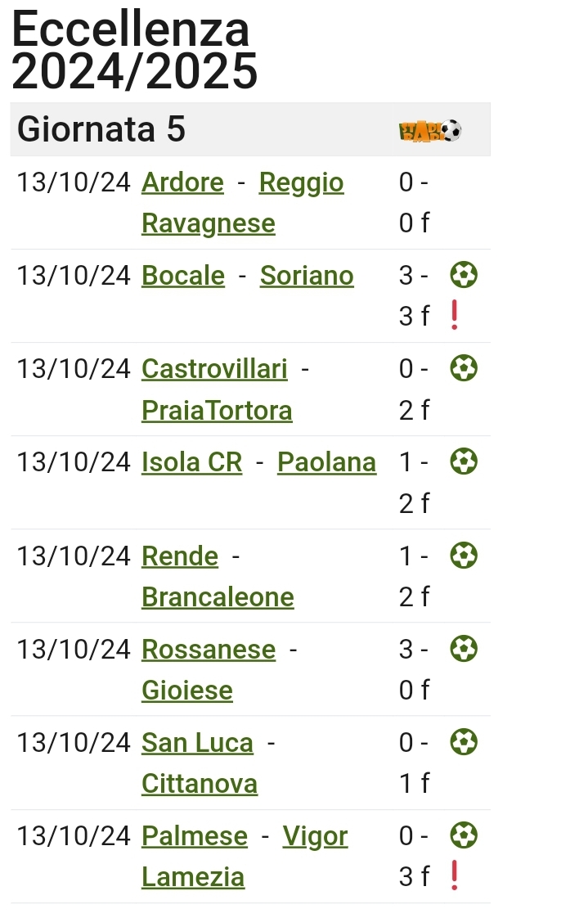
Task: Open the ball icon for Rende-Brancaleone match
Action: tap(464, 555)
